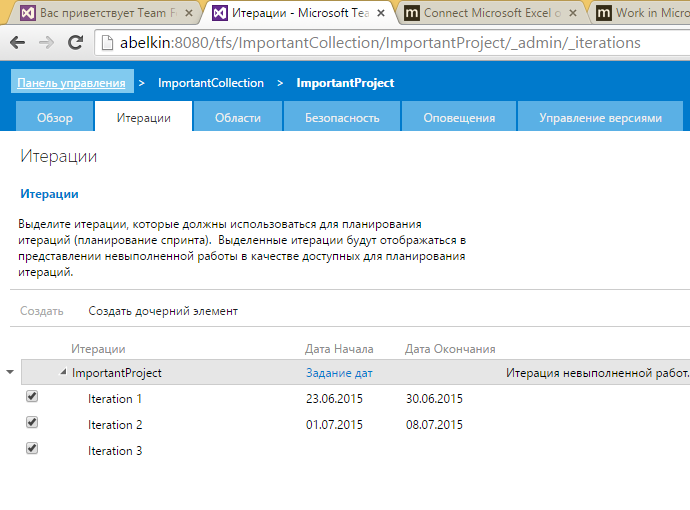Open the Управление версиями tab
Image resolution: width=690 pixels, height=510 pixels.
600,116
